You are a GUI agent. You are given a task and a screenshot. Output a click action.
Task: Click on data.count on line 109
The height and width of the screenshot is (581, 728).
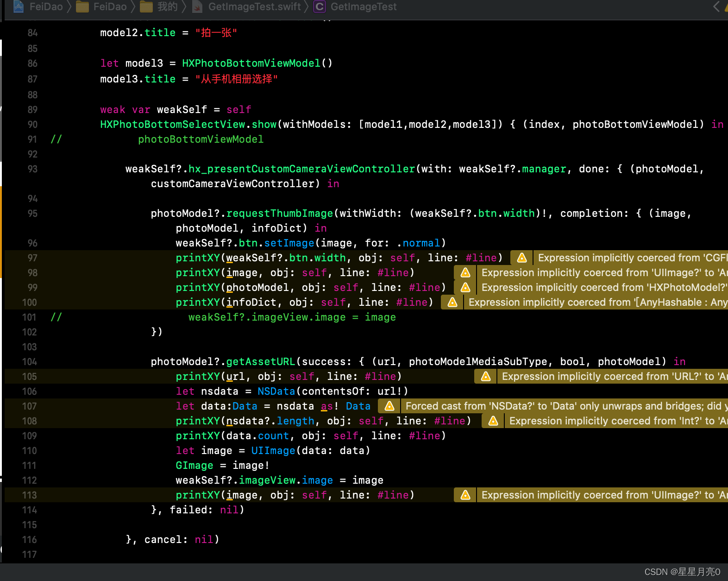click(x=257, y=436)
